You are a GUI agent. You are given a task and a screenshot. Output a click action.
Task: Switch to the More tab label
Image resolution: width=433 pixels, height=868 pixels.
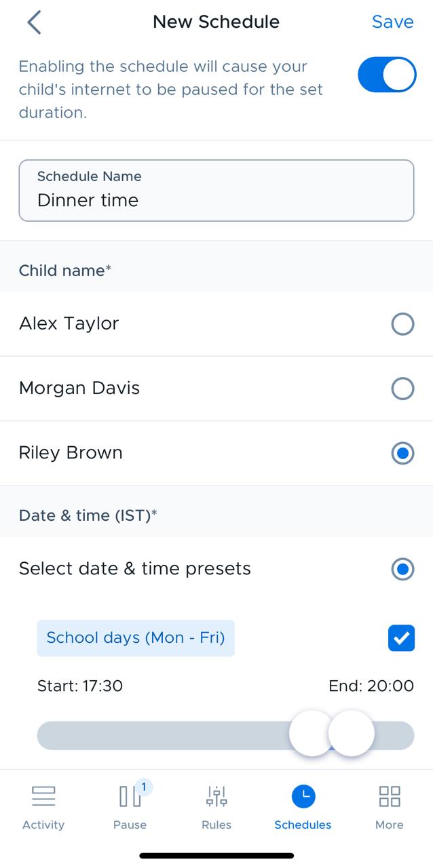[x=390, y=825]
